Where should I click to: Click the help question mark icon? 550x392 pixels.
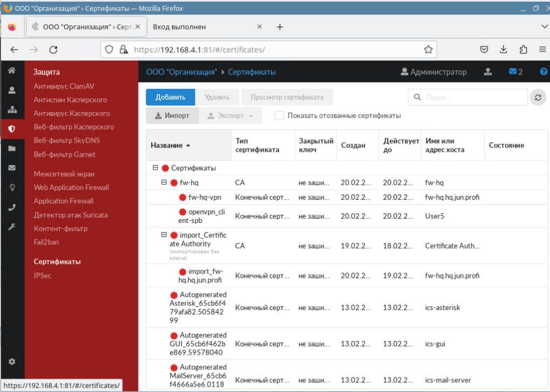tap(543, 72)
